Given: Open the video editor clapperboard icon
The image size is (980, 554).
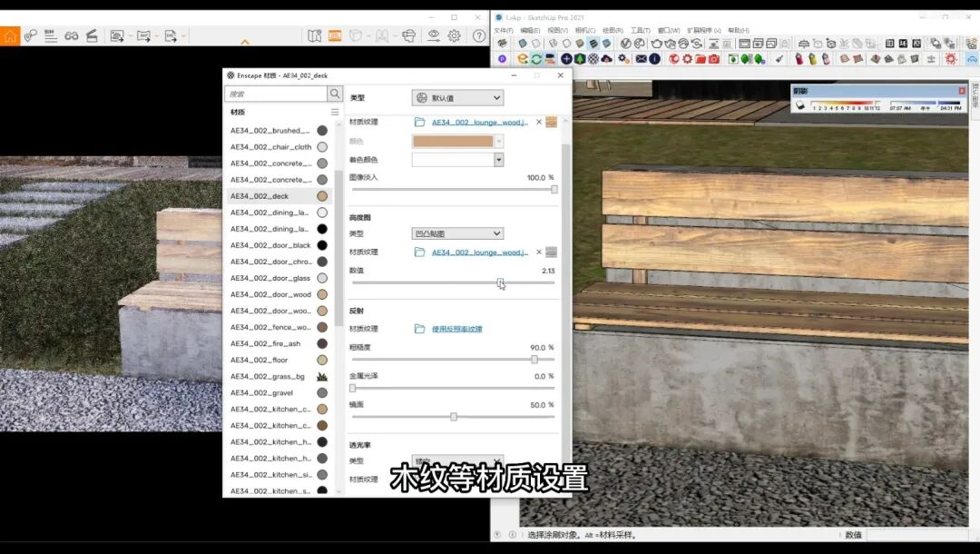Looking at the screenshot, I should (x=92, y=35).
